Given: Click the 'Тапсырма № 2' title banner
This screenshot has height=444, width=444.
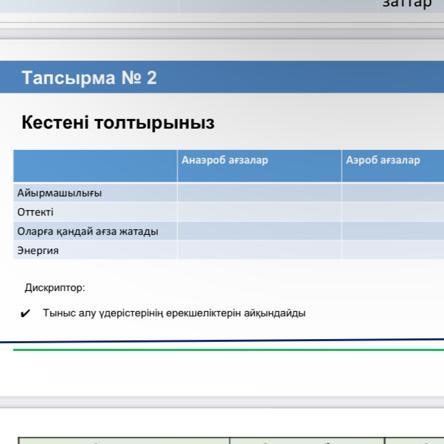Looking at the screenshot, I should coord(222,77).
